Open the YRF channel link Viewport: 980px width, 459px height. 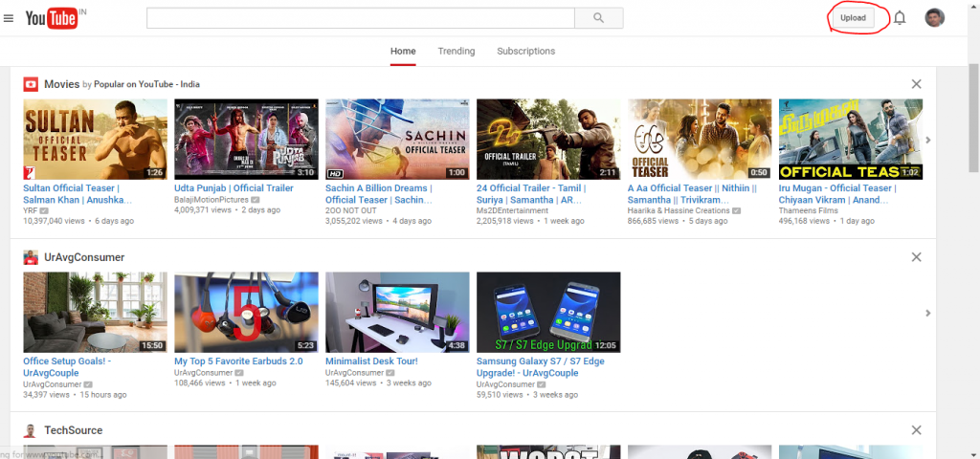[31, 211]
